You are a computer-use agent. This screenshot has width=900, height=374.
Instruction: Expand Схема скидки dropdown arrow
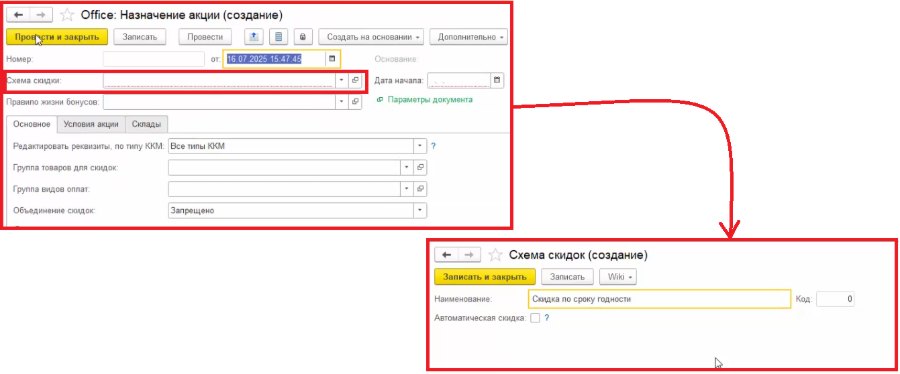[x=342, y=80]
